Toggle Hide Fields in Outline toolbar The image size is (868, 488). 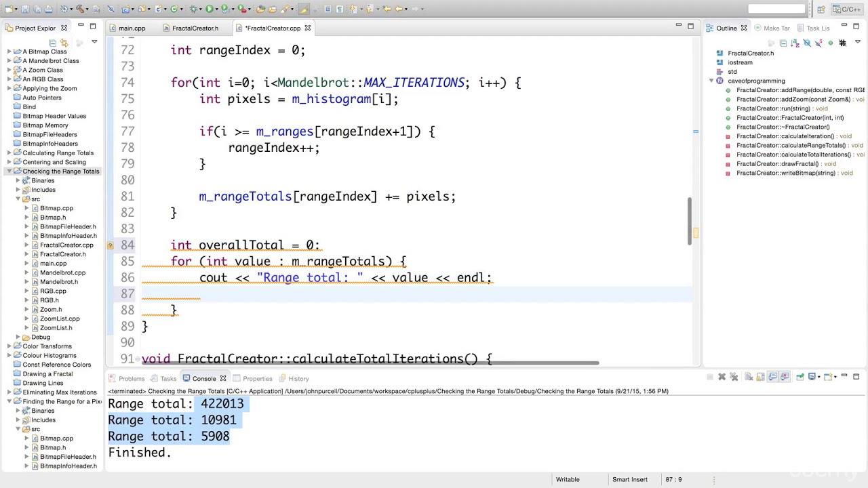pyautogui.click(x=807, y=43)
